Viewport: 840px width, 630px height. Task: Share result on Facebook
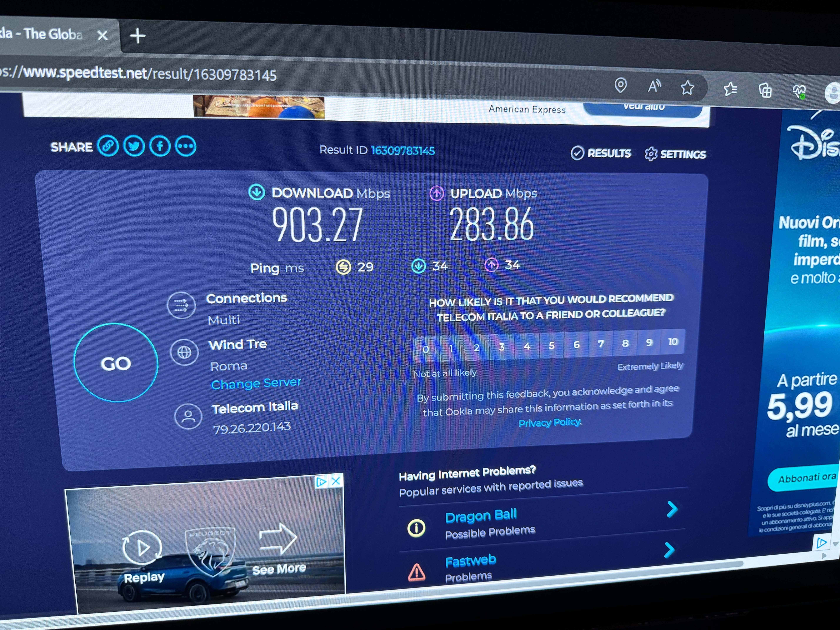click(160, 146)
